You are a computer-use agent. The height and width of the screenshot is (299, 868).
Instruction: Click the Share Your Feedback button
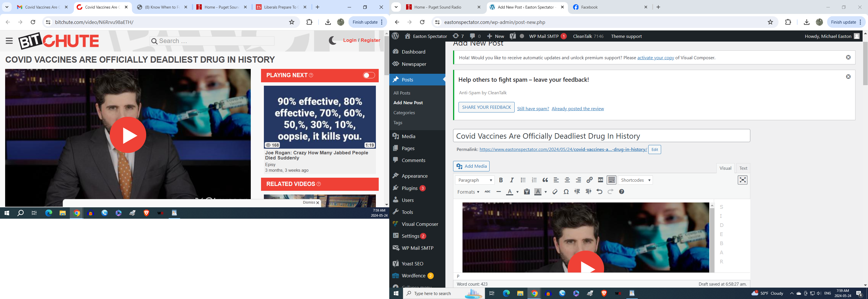(486, 107)
